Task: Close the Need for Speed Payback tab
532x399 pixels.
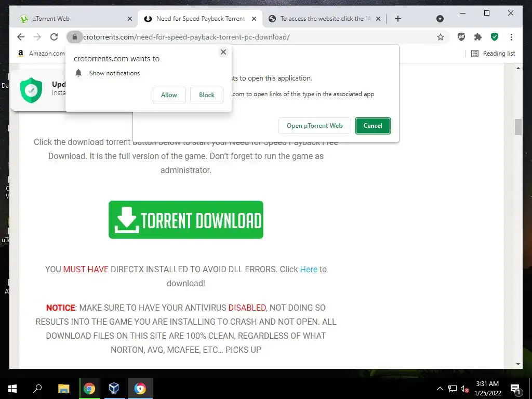Action: [x=254, y=19]
